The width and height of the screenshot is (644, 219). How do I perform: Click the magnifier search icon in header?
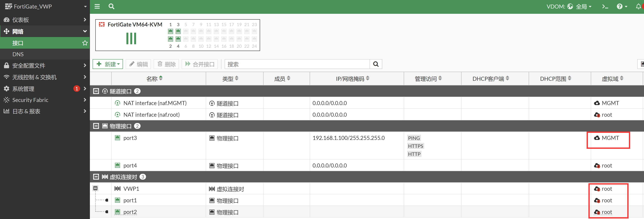[112, 7]
